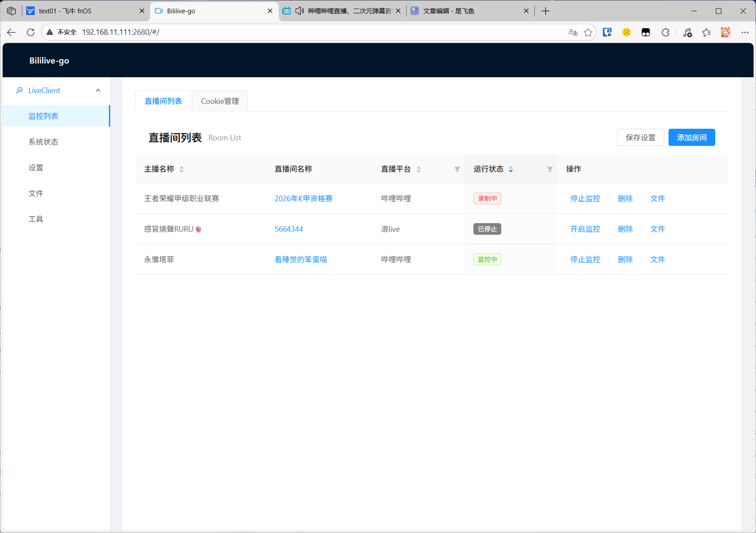Click the filter icon in 直播平台 column
Viewport: 756px width, 533px height.
(x=457, y=169)
